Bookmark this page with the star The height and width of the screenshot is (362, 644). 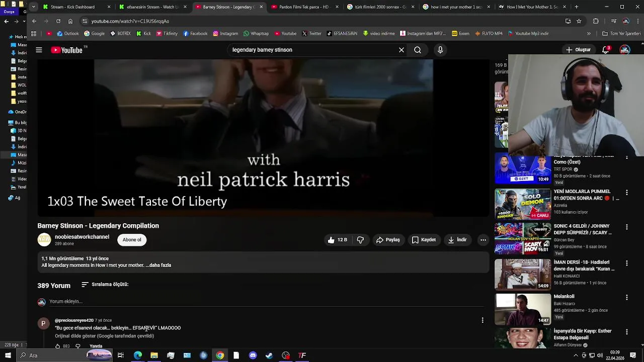(x=579, y=21)
